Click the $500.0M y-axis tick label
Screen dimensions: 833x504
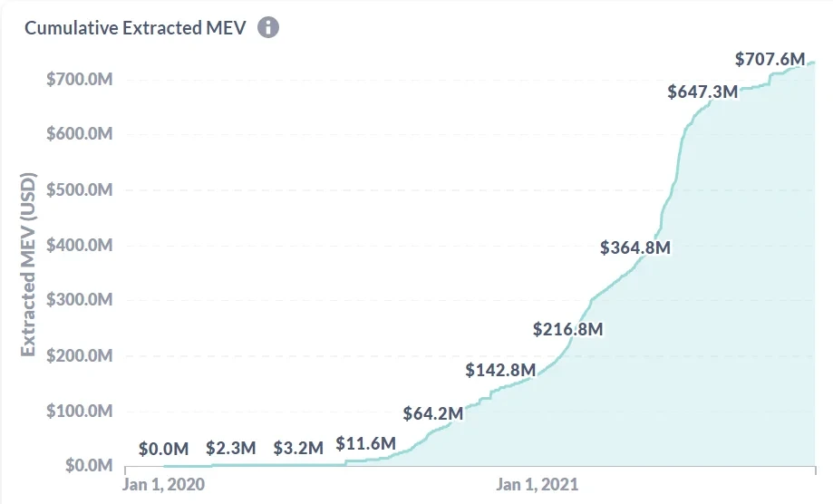(x=79, y=189)
